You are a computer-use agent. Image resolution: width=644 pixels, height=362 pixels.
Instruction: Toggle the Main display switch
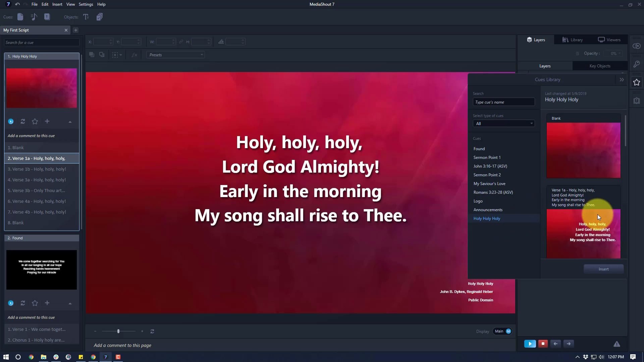coord(502,331)
